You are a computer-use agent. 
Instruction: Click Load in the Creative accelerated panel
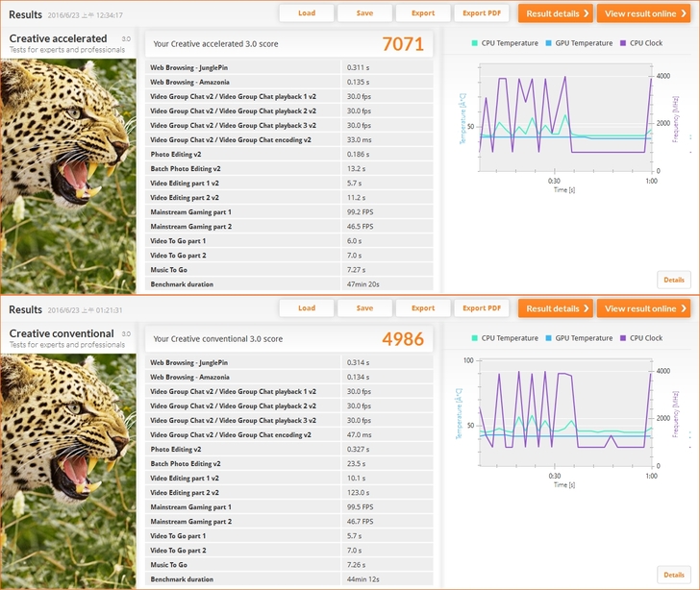click(x=307, y=13)
